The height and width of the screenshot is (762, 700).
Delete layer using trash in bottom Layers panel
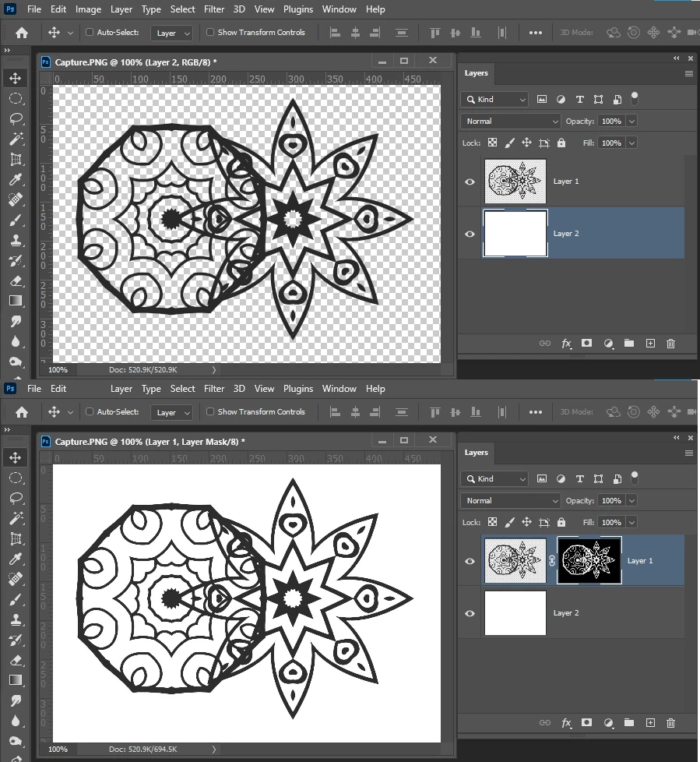[671, 723]
